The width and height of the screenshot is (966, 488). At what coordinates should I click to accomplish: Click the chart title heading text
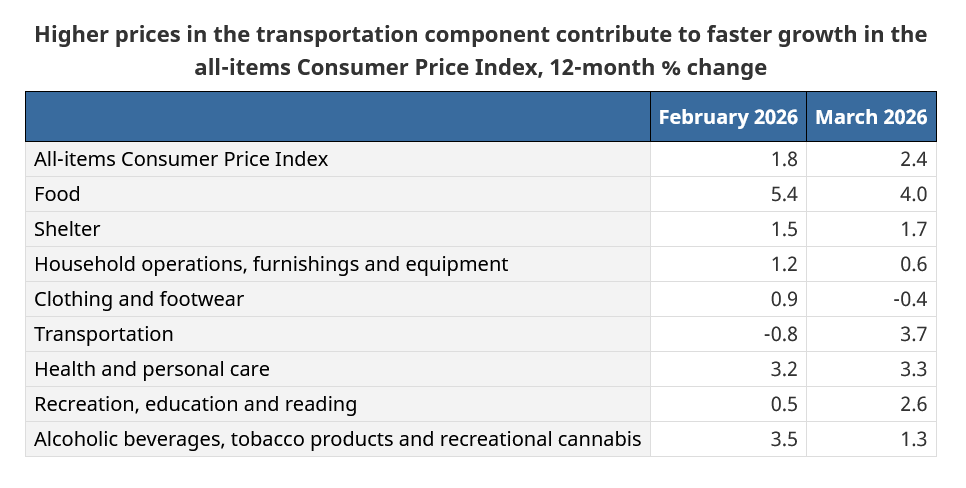pyautogui.click(x=481, y=51)
